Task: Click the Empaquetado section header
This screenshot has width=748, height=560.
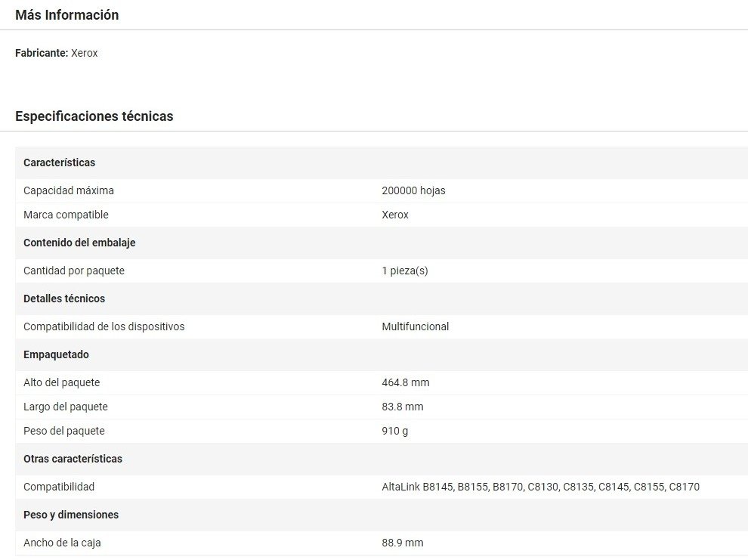Action: coord(56,354)
